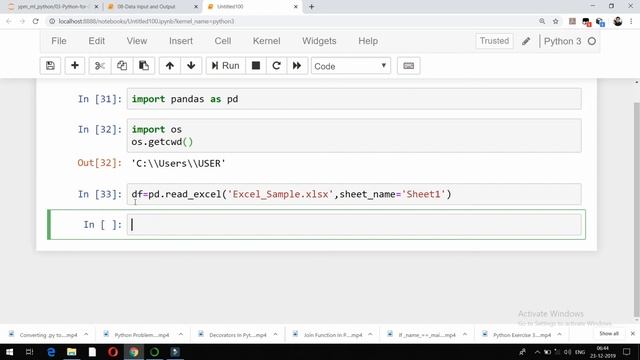Screen dimensions: 640x360
Task: Open the Widgets menu
Action: (x=319, y=41)
